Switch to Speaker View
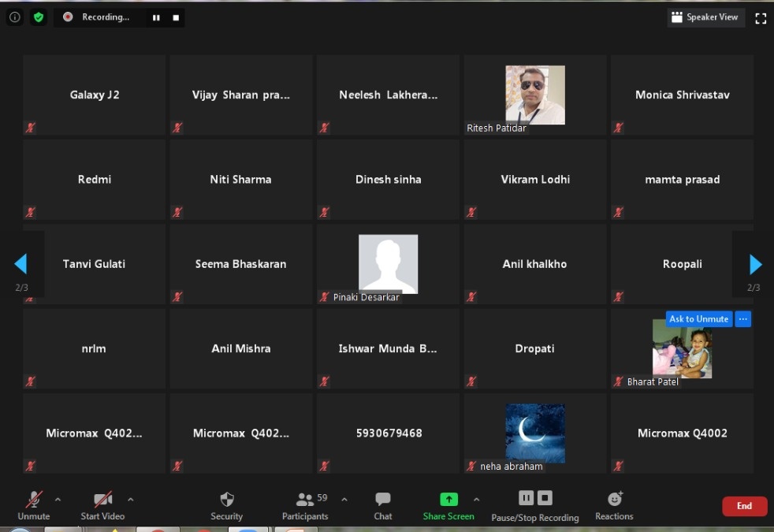The image size is (774, 532). click(x=705, y=17)
